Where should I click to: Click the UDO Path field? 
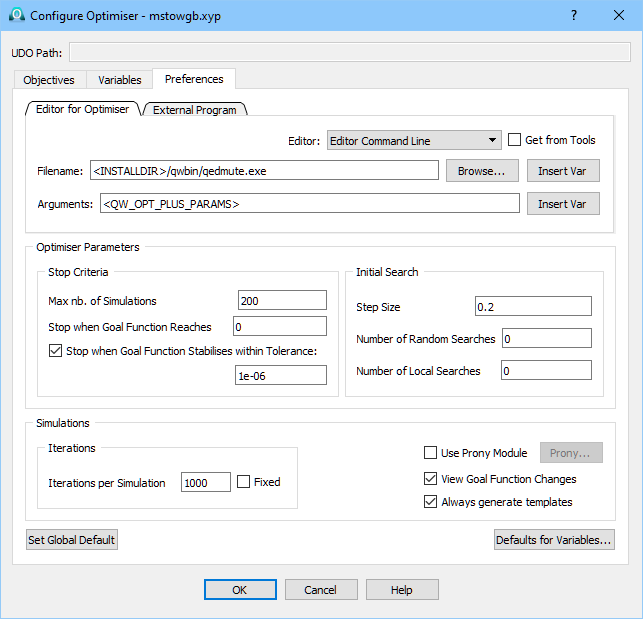[350, 52]
